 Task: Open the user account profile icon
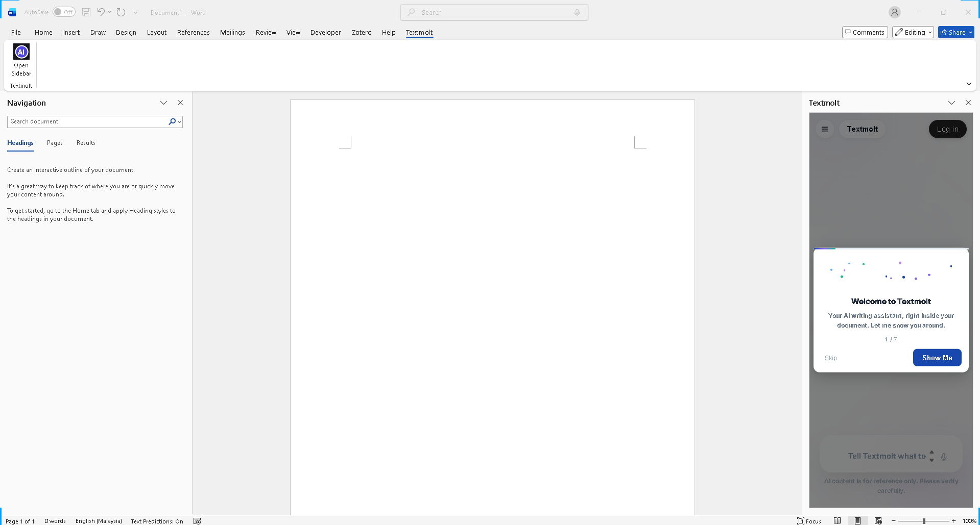[894, 12]
